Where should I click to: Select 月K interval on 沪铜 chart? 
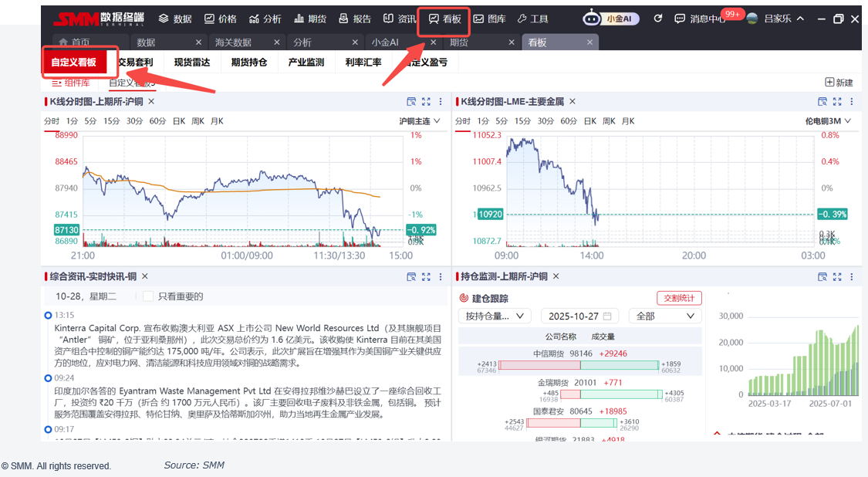click(x=217, y=120)
